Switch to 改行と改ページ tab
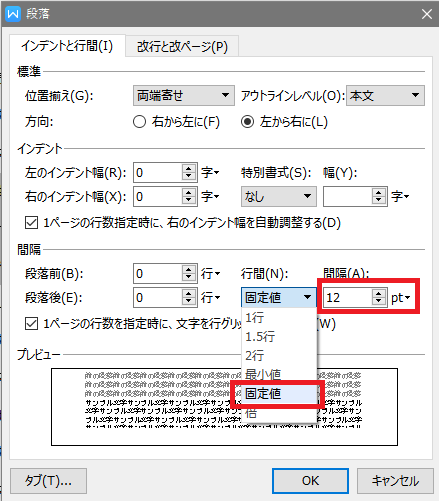This screenshot has width=439, height=501. click(x=182, y=46)
